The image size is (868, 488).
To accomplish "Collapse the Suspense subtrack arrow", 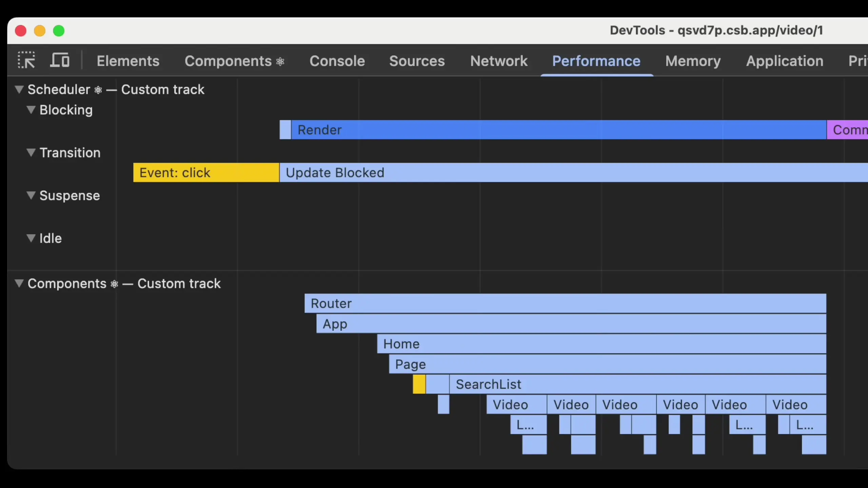I will [31, 196].
